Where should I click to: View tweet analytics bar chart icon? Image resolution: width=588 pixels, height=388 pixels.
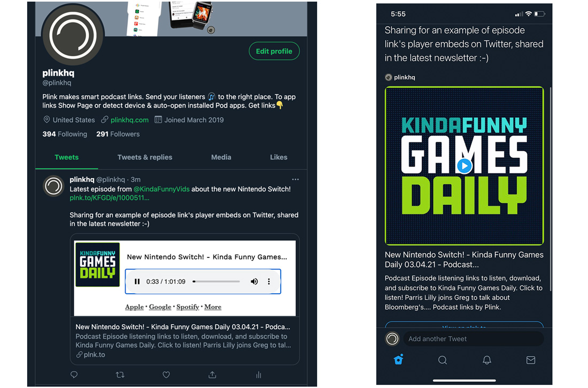click(x=258, y=375)
